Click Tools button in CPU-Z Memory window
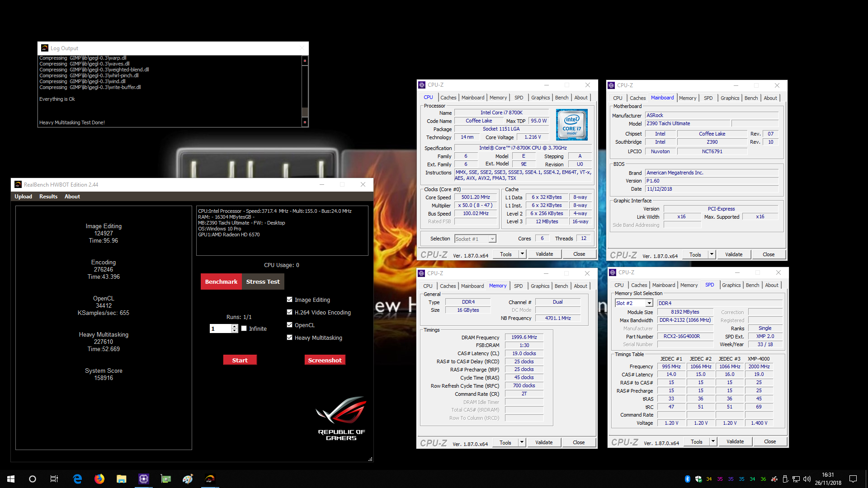 [505, 442]
